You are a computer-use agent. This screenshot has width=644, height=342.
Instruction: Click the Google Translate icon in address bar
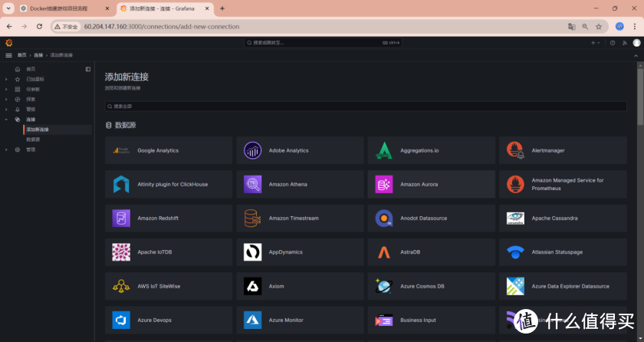pos(571,26)
